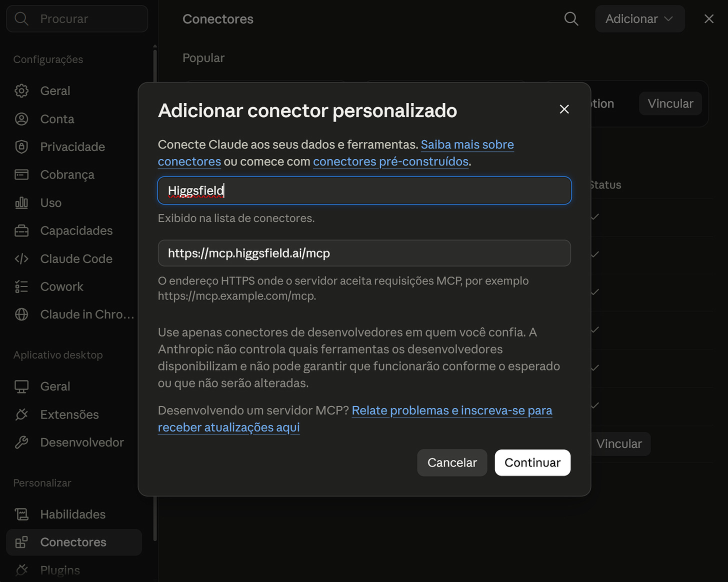Select Geral under Aplicativo desktop

click(74, 386)
